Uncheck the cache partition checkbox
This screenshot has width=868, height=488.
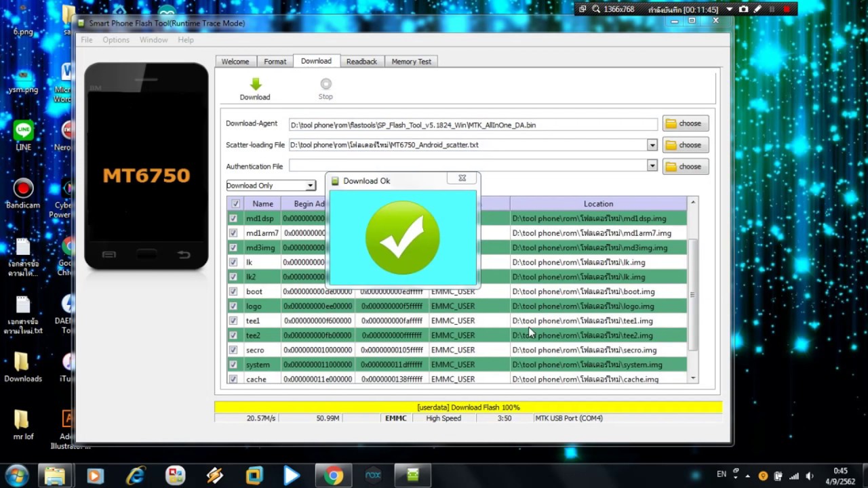[x=233, y=379]
